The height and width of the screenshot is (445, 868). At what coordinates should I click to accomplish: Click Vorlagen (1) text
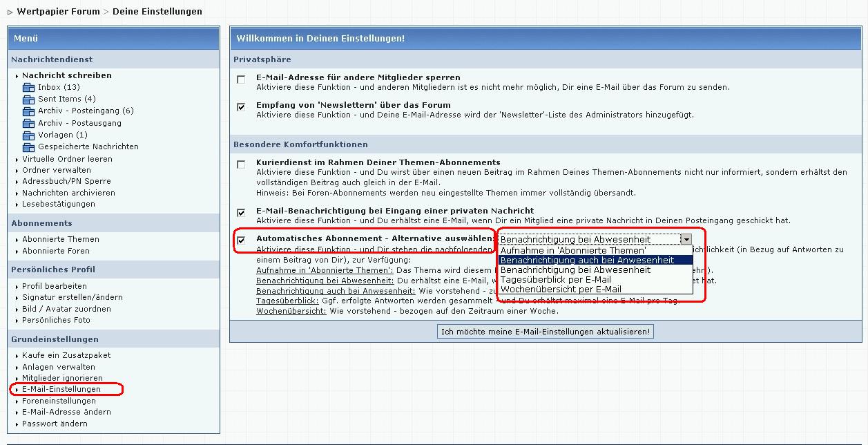63,135
